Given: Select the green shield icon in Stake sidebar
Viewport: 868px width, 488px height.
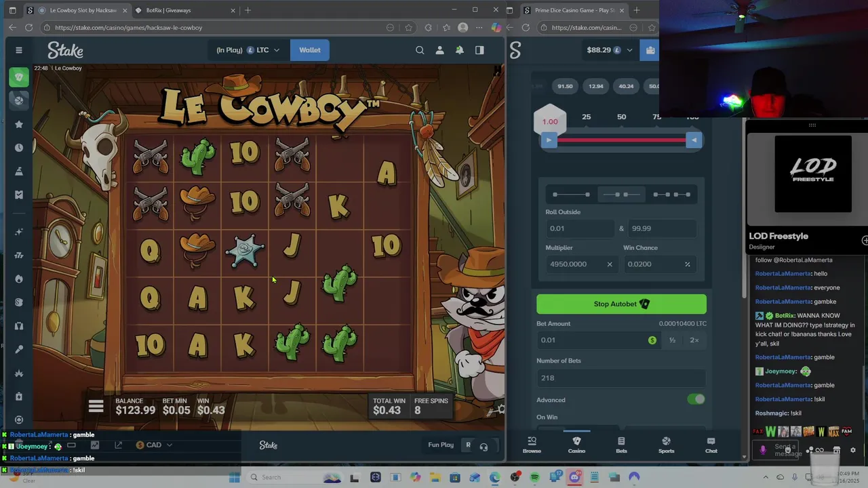Looking at the screenshot, I should pos(19,77).
